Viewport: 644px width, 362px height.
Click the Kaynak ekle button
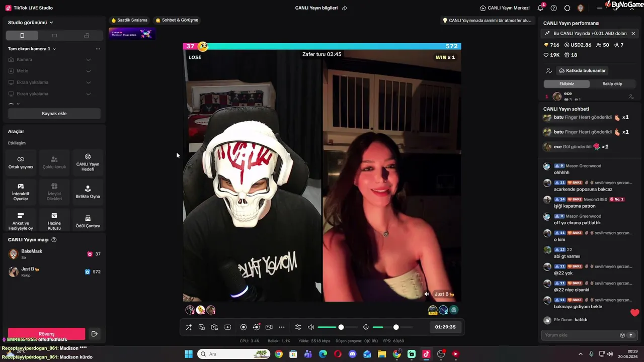tap(54, 114)
